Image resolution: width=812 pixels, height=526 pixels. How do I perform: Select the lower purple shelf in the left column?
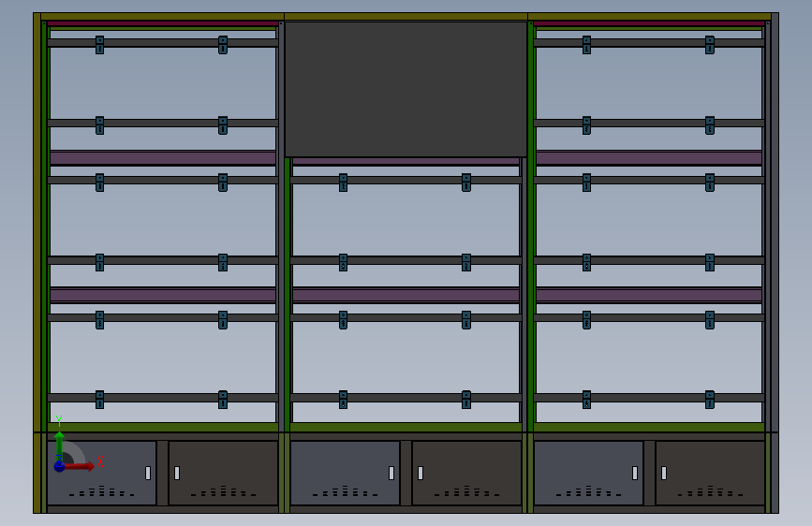click(x=163, y=295)
